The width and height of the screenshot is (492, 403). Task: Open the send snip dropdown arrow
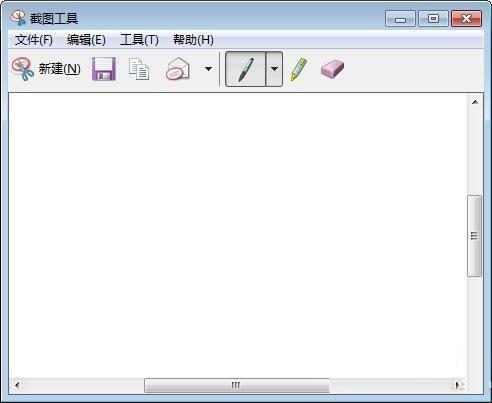(x=208, y=69)
